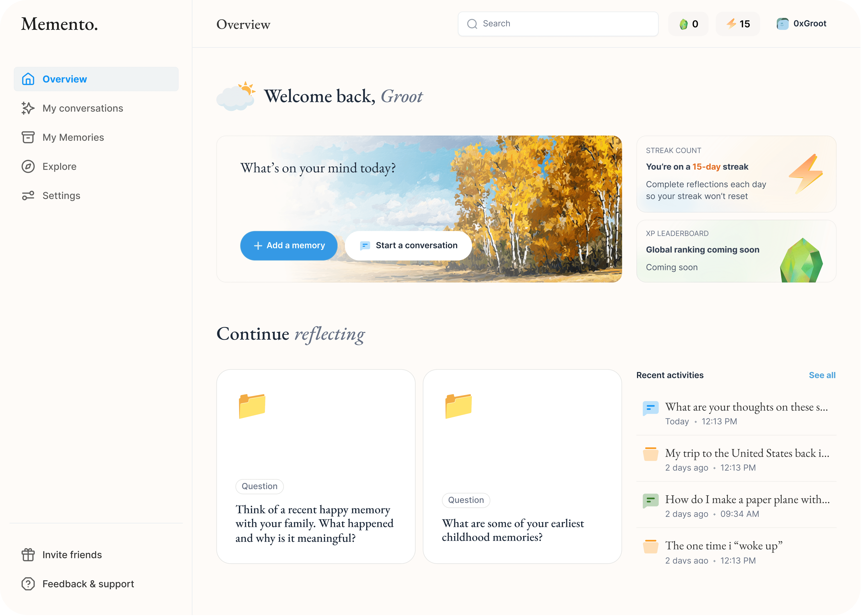Open My conversations sparkle icon
This screenshot has width=861, height=616.
coord(28,108)
